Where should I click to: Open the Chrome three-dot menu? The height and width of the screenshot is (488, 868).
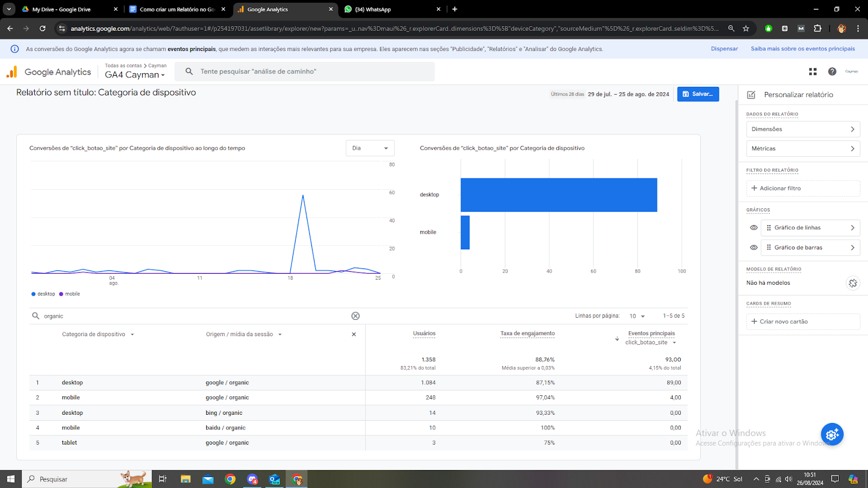click(858, 28)
